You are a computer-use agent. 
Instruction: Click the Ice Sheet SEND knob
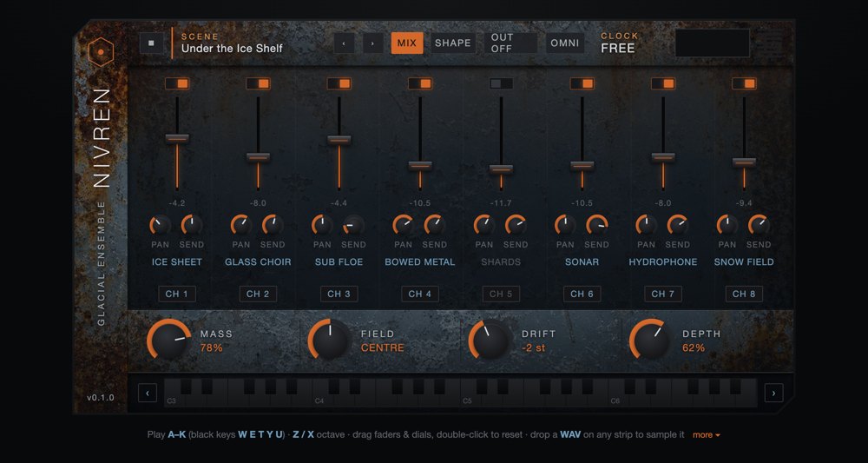click(x=192, y=225)
